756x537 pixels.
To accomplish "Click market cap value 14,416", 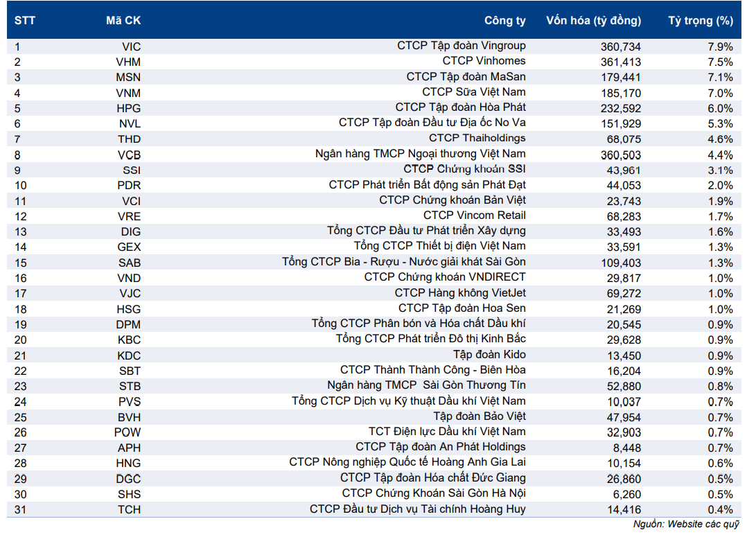I will click(x=624, y=510).
